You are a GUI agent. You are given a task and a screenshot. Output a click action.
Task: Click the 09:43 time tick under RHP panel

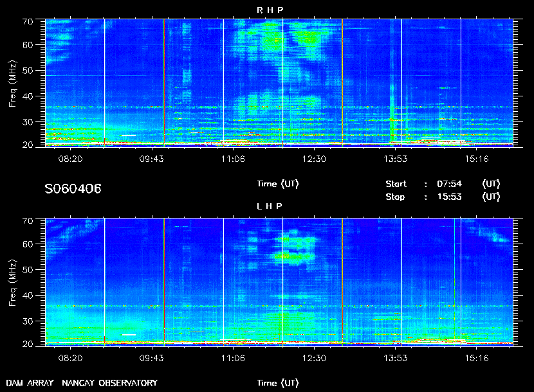click(152, 159)
